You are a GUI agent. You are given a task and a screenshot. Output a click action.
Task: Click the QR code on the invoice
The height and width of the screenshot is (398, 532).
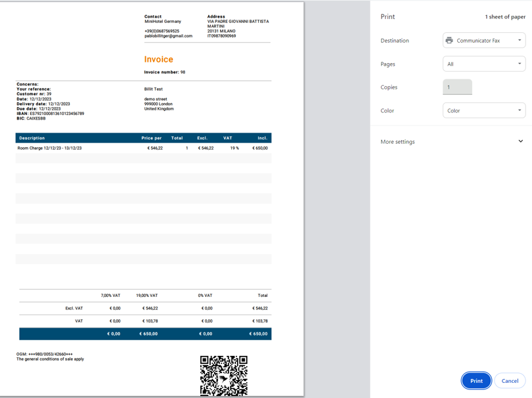click(223, 376)
